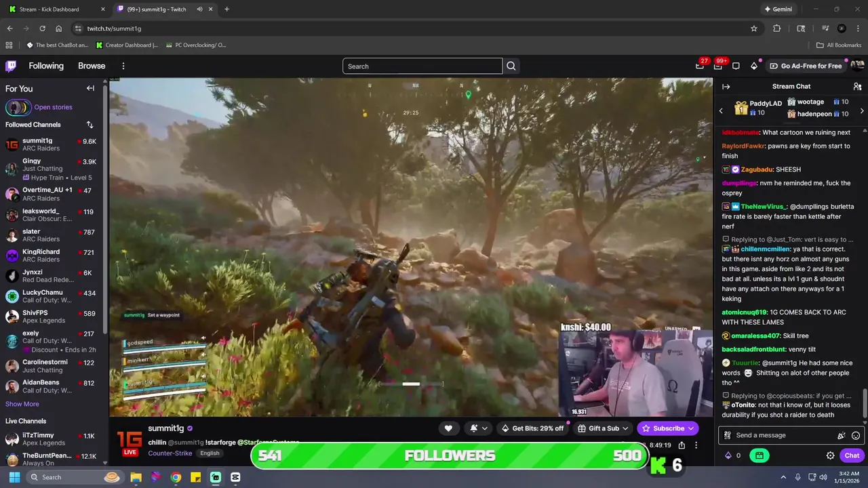Open volume control in system tray

823,477
